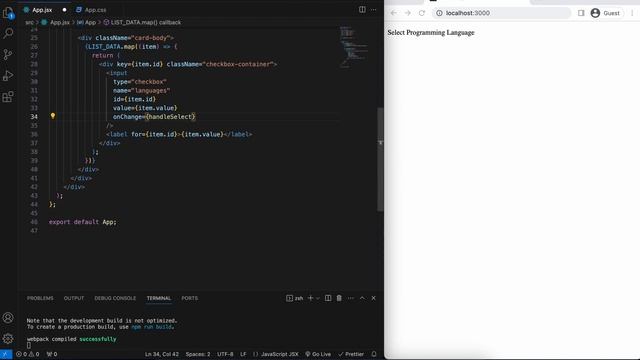640x360 pixels.
Task: Click Go Live in the status bar
Action: tap(318, 354)
